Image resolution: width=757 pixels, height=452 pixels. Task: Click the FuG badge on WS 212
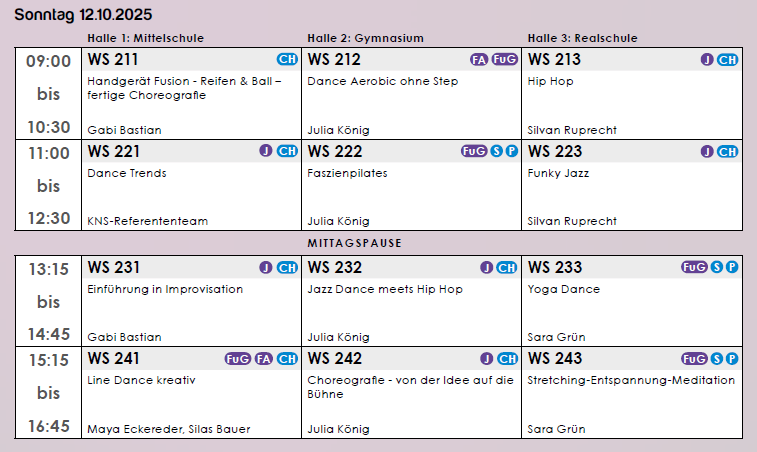tap(505, 60)
